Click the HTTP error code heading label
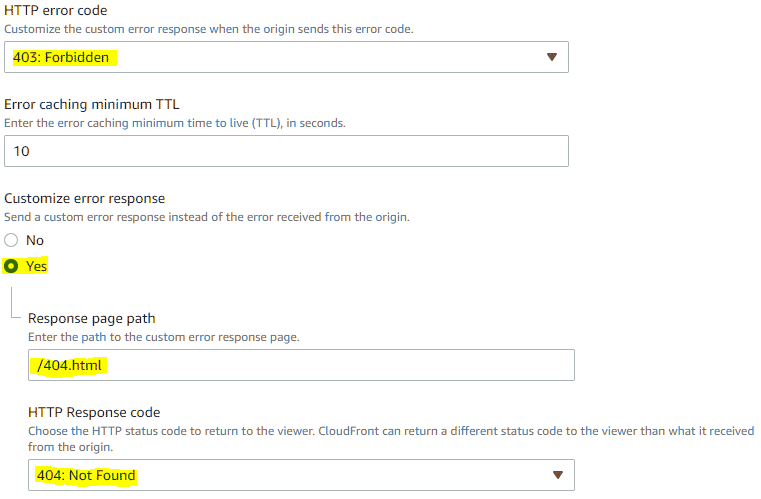The height and width of the screenshot is (499, 761). (56, 10)
